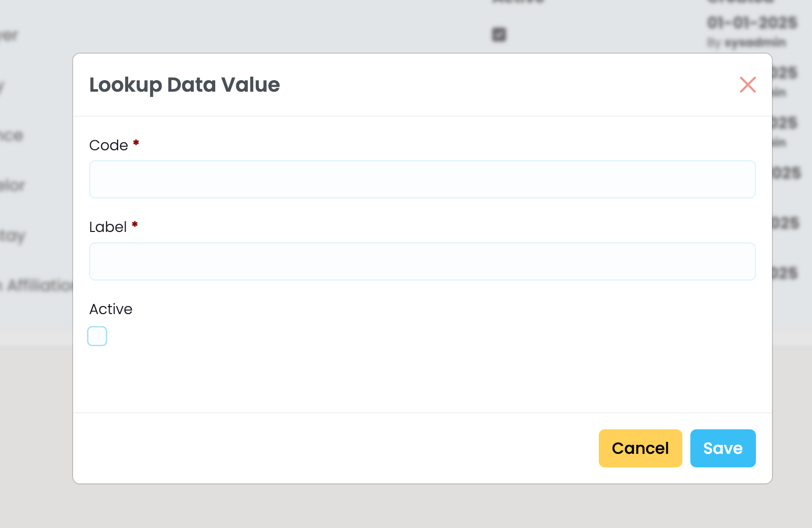Click the red asterisk beside Code
This screenshot has width=812, height=528.
(136, 144)
